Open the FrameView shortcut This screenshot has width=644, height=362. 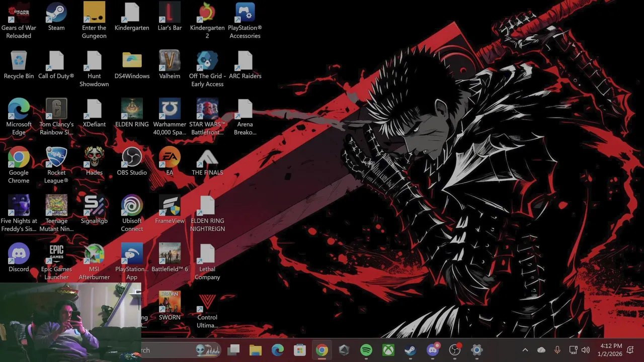point(170,210)
